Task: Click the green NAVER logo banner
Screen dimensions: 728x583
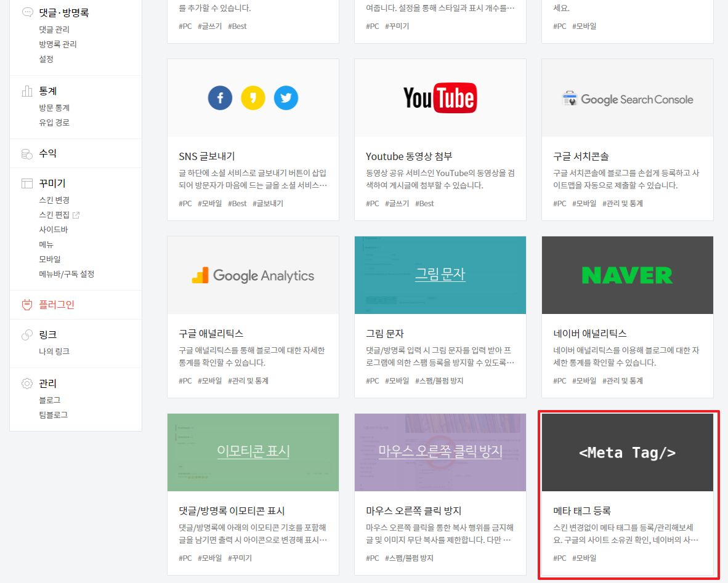Action: pyautogui.click(x=627, y=275)
